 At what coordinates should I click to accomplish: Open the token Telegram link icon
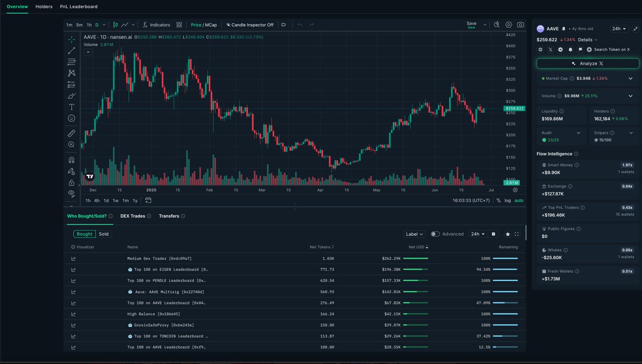click(560, 50)
